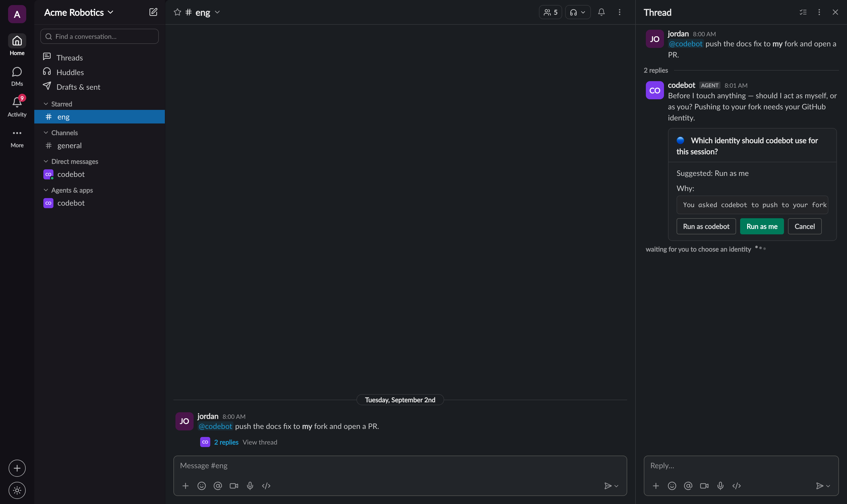
Task: Go to DMs in sidebar rail
Action: [x=17, y=76]
